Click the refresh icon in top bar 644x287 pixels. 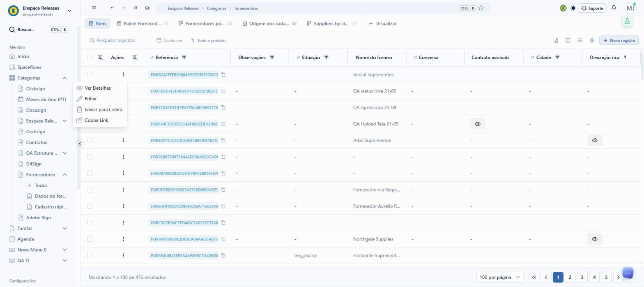tap(136, 8)
